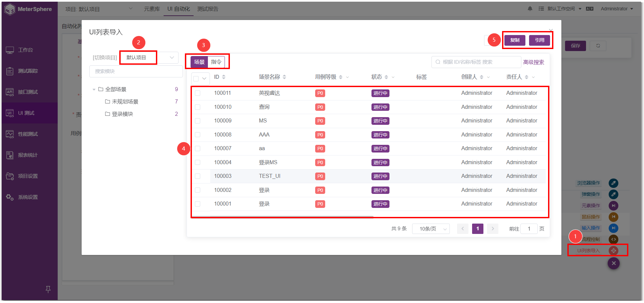
Task: Open the 10条/页 page size dropdown
Action: (x=431, y=229)
